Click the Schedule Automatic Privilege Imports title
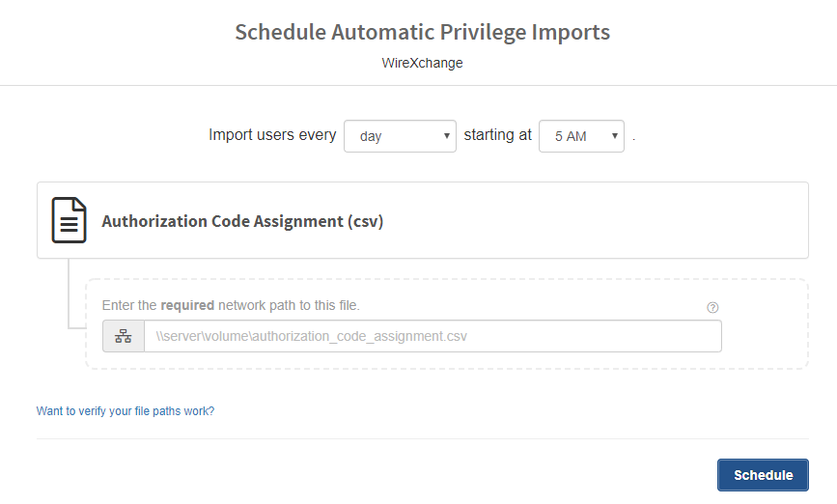Screen dimensions: 837x504 [x=422, y=32]
